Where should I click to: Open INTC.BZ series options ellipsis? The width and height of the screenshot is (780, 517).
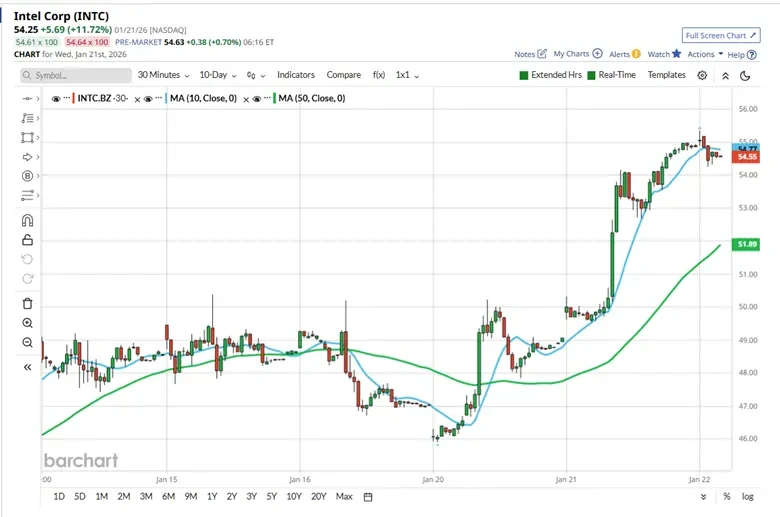[67, 98]
